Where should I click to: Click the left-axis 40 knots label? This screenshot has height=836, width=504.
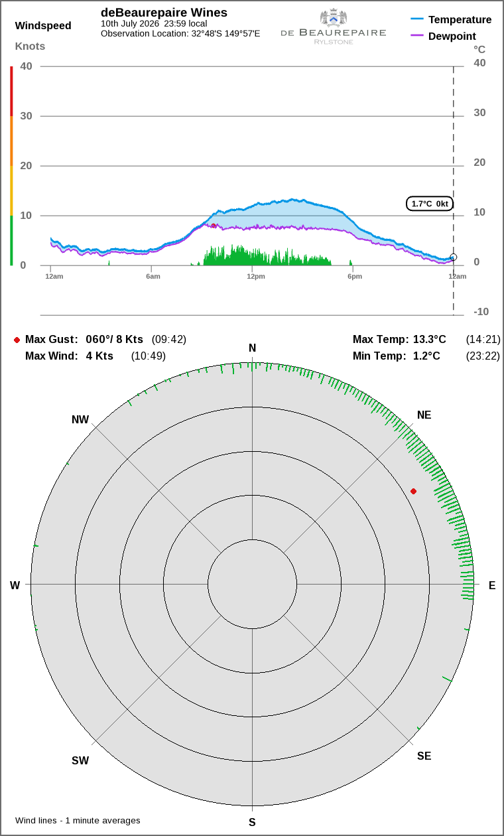tap(27, 66)
